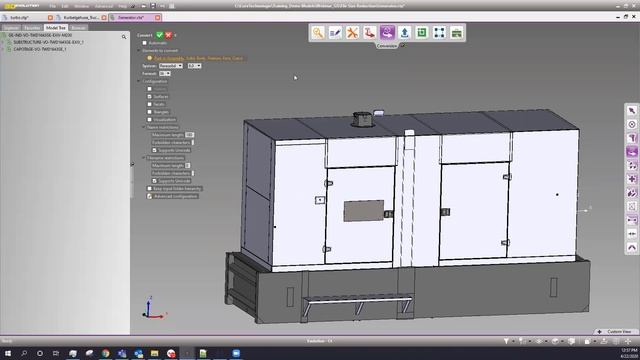Open the magnifier analysis tool in top toolbar
This screenshot has height=360, width=640.
318,33
